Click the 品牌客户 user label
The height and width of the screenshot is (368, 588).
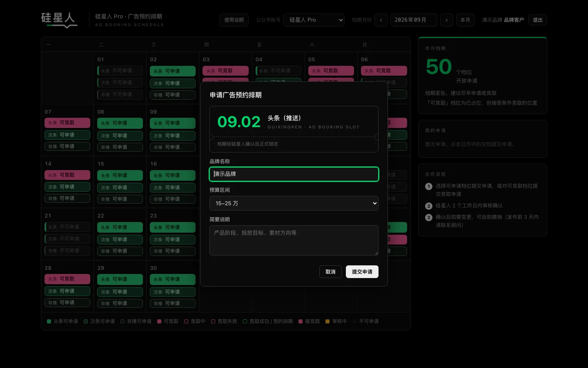(x=514, y=20)
